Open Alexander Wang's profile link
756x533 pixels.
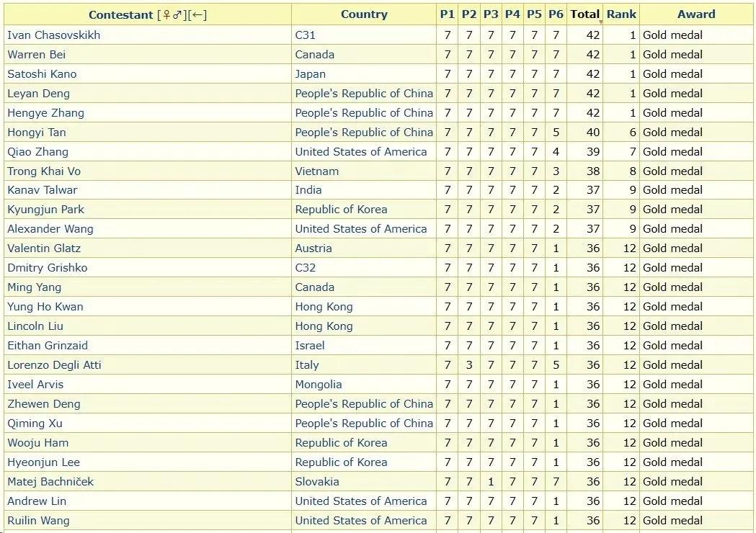[50, 229]
